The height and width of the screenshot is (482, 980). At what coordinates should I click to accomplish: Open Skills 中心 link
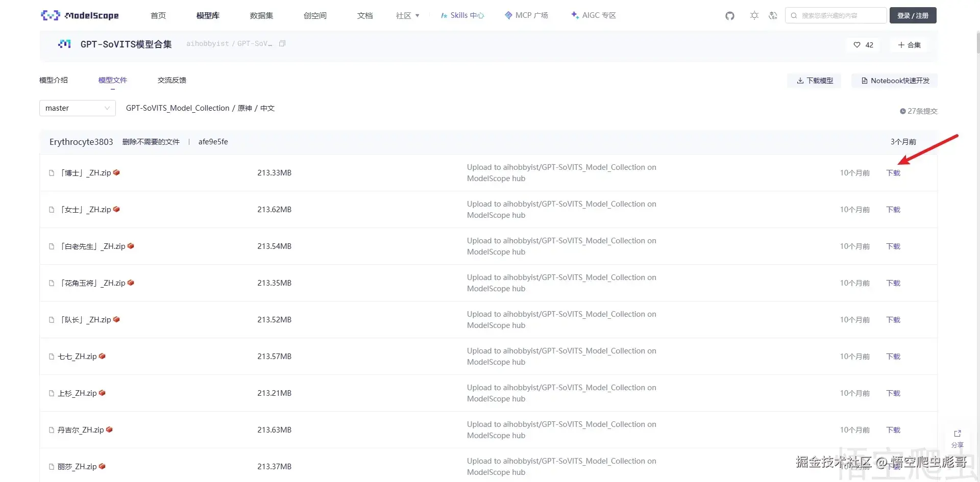(462, 16)
